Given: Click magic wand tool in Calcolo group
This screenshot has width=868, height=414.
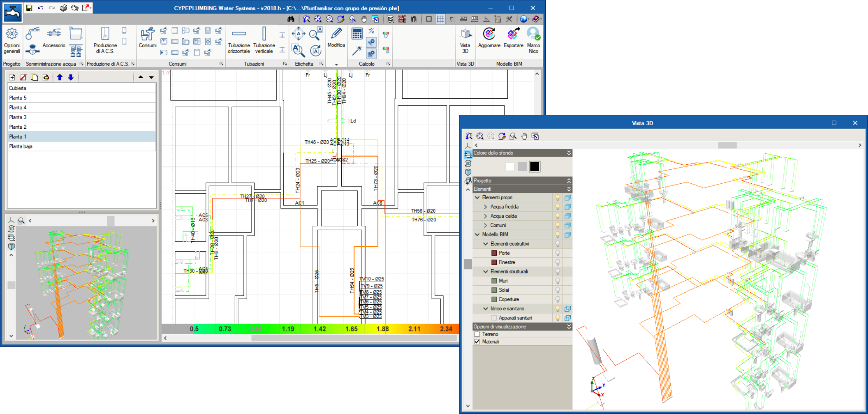Looking at the screenshot, I should tap(357, 50).
